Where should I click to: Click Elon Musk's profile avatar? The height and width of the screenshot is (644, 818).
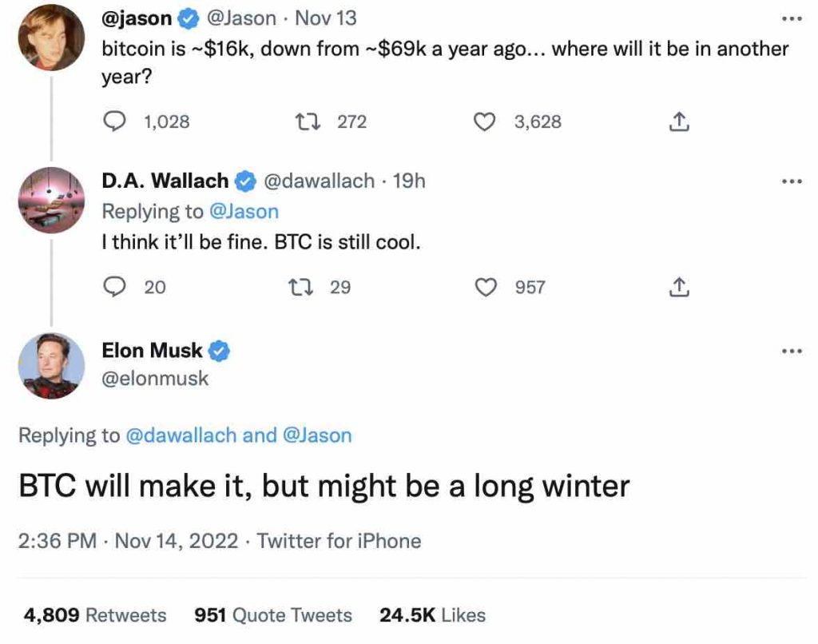point(51,365)
